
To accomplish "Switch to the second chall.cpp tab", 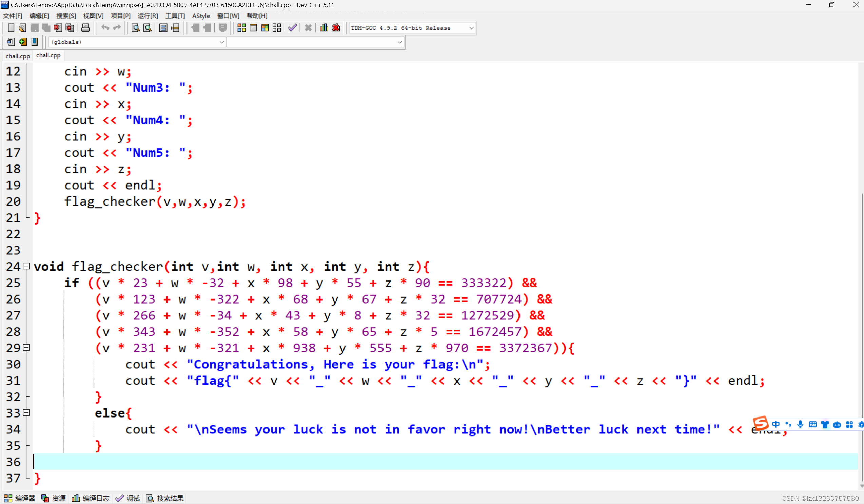I will point(48,55).
